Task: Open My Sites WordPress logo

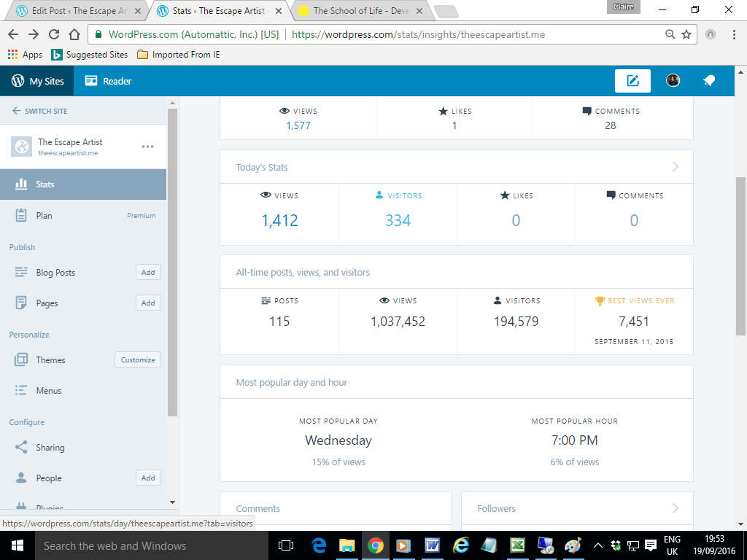Action: pyautogui.click(x=18, y=81)
